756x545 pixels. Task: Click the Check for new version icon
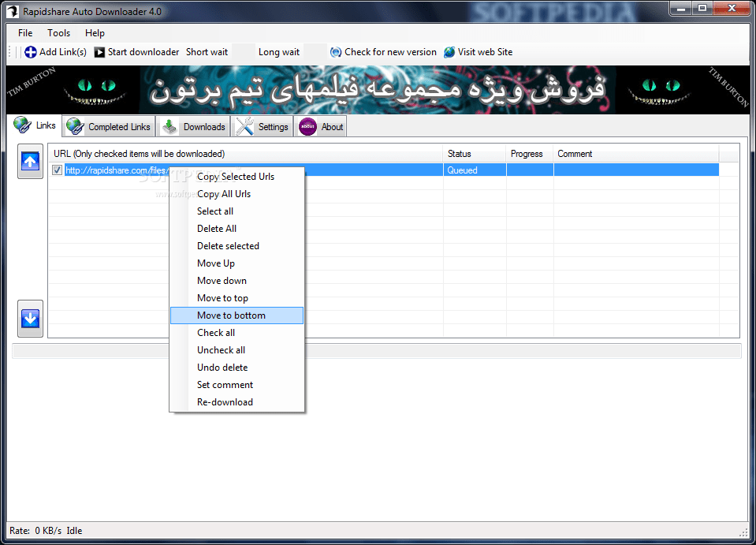(337, 52)
